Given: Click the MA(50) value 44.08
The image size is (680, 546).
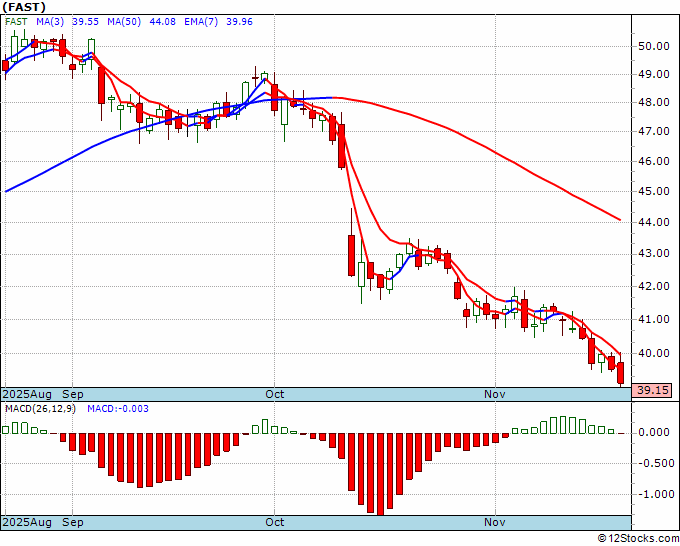Looking at the screenshot, I should (x=163, y=22).
